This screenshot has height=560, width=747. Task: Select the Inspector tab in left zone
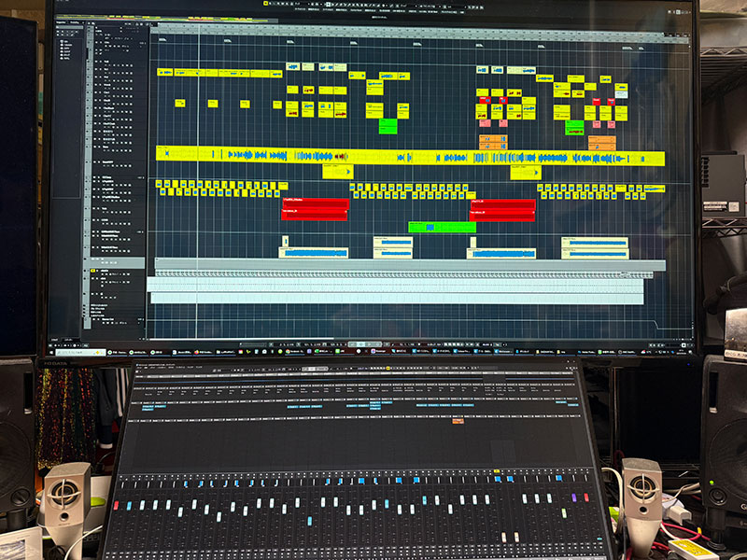(61, 21)
